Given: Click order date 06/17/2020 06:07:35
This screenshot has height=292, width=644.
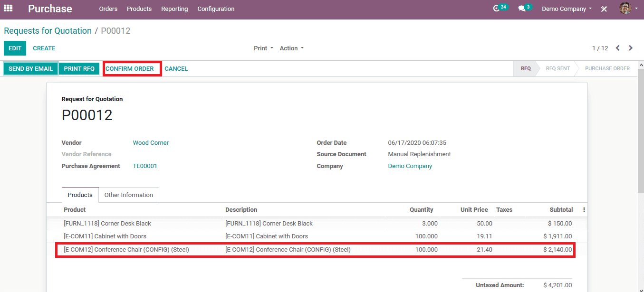Looking at the screenshot, I should (417, 143).
